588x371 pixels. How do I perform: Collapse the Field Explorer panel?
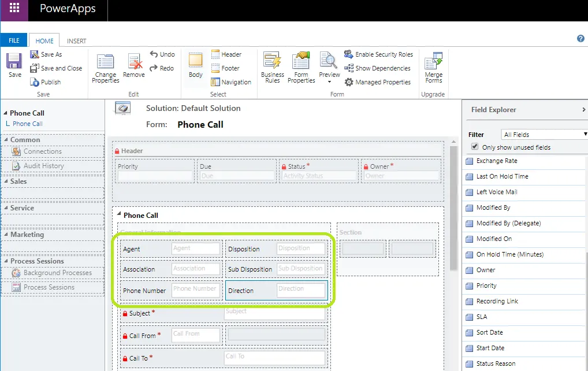(583, 110)
